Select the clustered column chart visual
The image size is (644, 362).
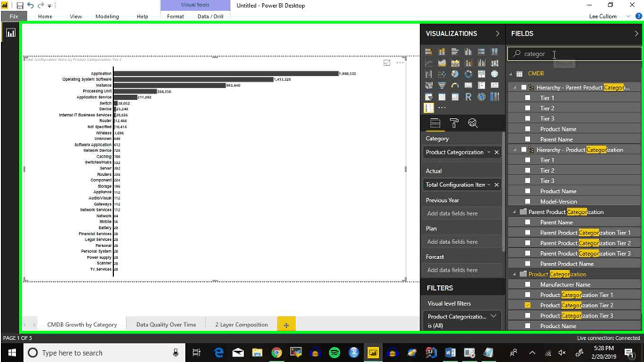tap(468, 51)
